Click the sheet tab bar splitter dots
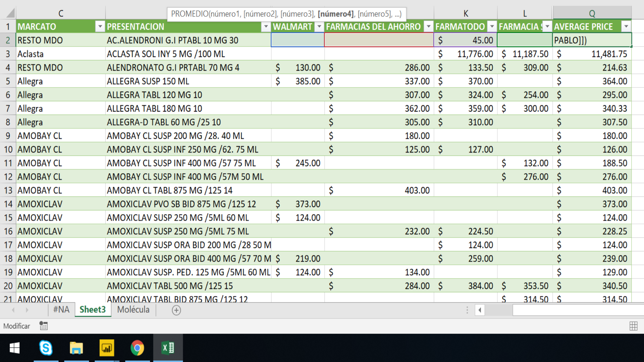This screenshot has height=362, width=644. point(467,310)
